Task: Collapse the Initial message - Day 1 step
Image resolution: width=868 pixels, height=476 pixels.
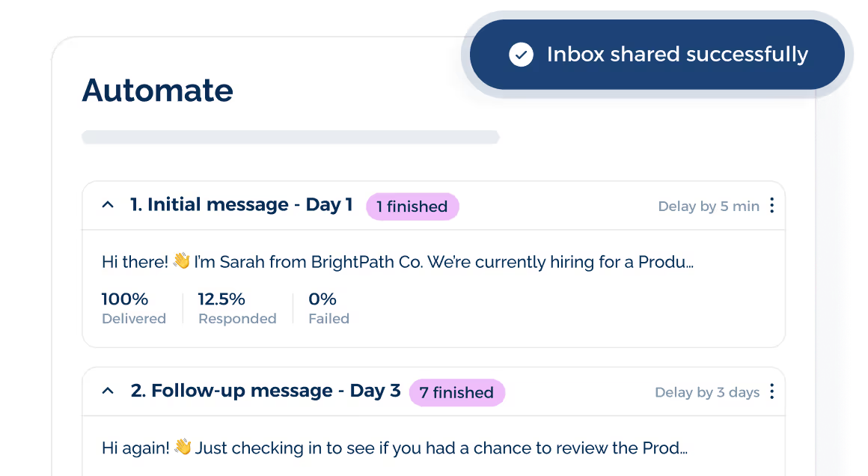Action: click(107, 203)
